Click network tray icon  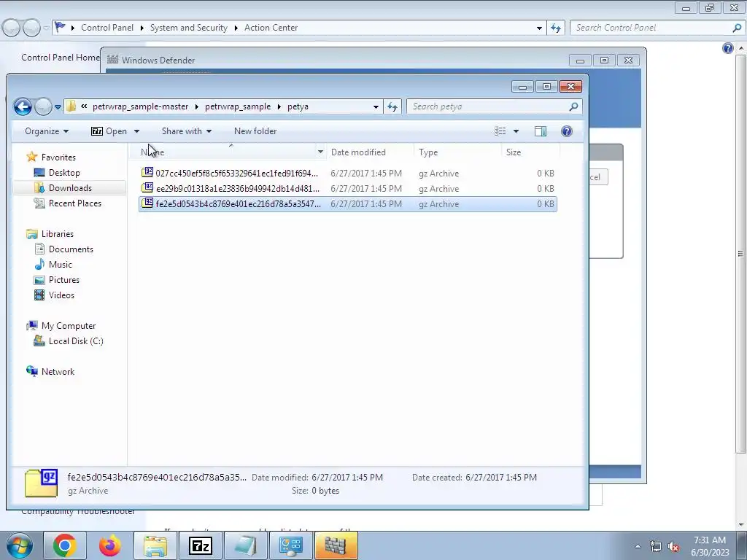(656, 546)
